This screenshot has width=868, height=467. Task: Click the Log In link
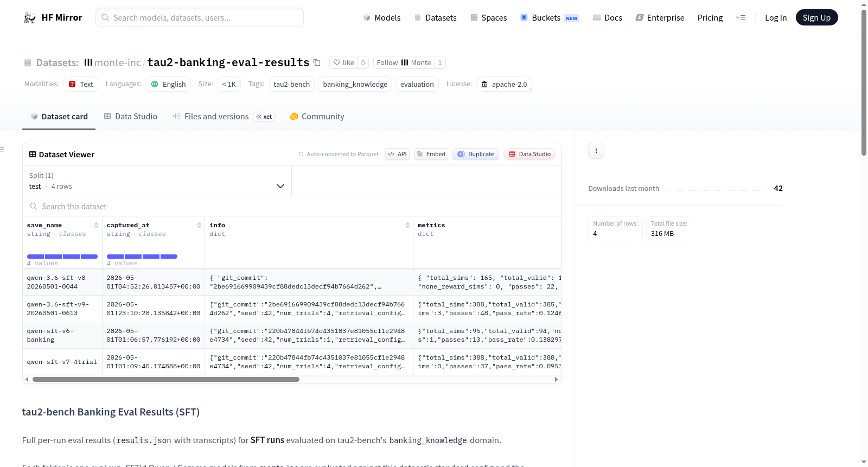point(776,18)
